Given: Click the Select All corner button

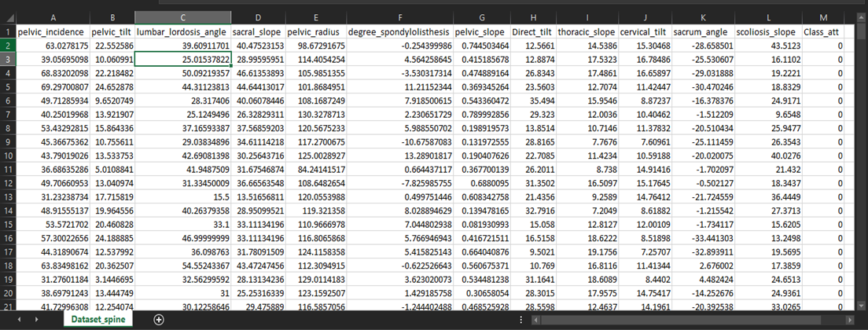Looking at the screenshot, I should [8, 18].
